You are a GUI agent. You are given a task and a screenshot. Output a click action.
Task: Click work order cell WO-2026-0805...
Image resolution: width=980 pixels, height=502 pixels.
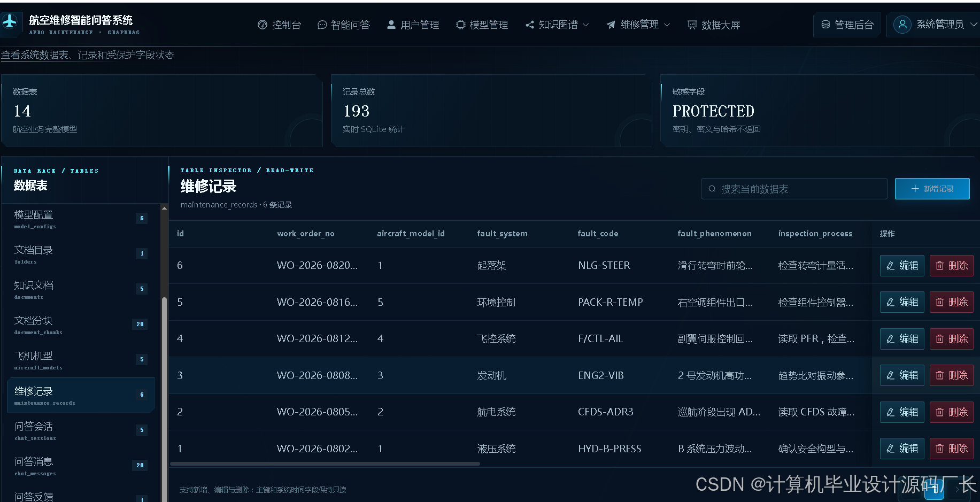(317, 412)
